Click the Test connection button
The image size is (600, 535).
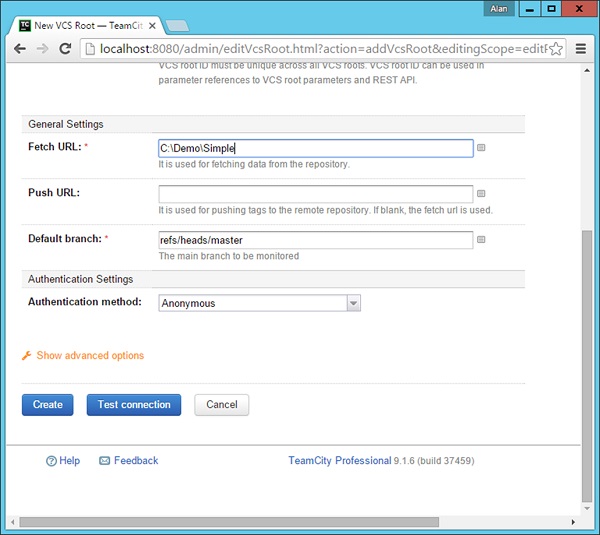(x=134, y=405)
